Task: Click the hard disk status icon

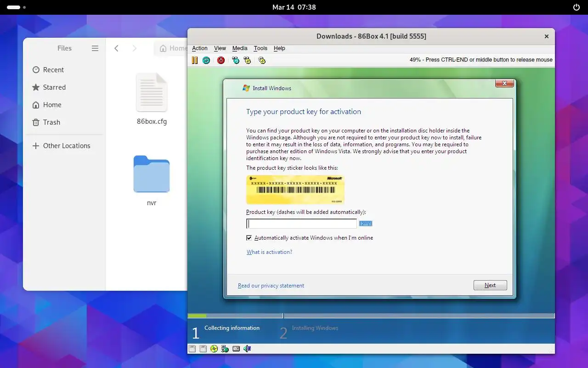Action: pyautogui.click(x=236, y=349)
